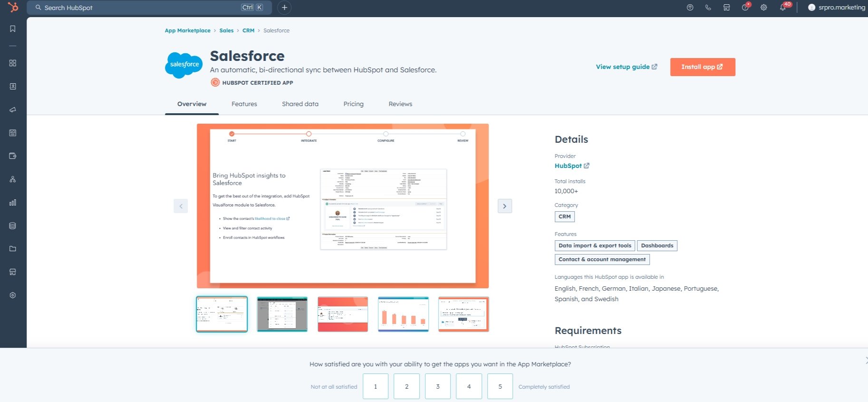Click the plus quick-create button
The width and height of the screenshot is (868, 402).
[284, 8]
